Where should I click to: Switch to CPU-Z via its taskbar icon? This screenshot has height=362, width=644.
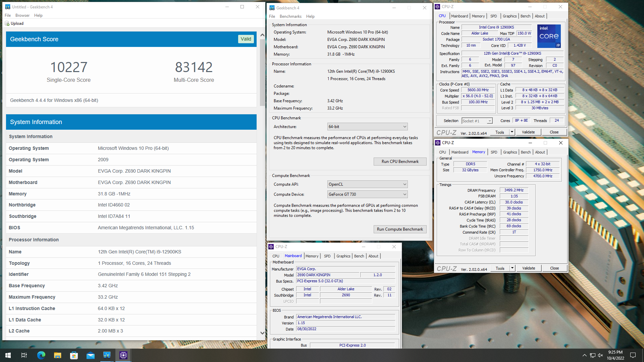123,355
